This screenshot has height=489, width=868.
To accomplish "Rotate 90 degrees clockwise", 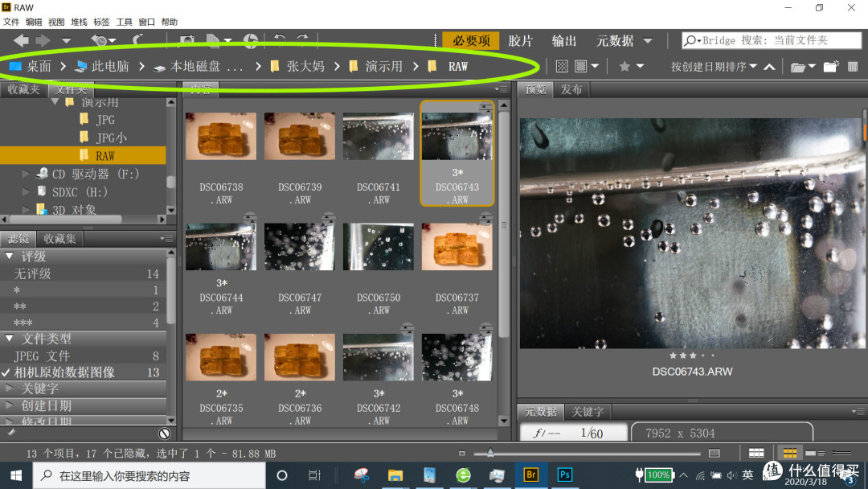I will pos(302,40).
